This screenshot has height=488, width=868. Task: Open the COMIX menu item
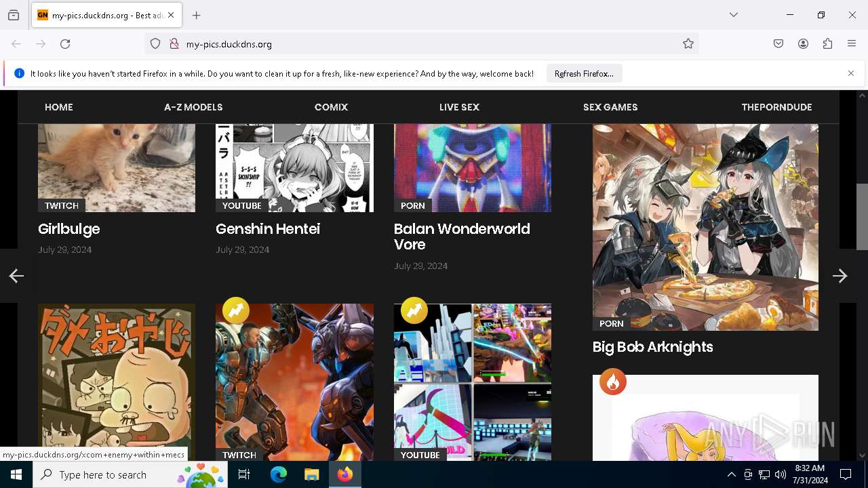[x=331, y=107]
